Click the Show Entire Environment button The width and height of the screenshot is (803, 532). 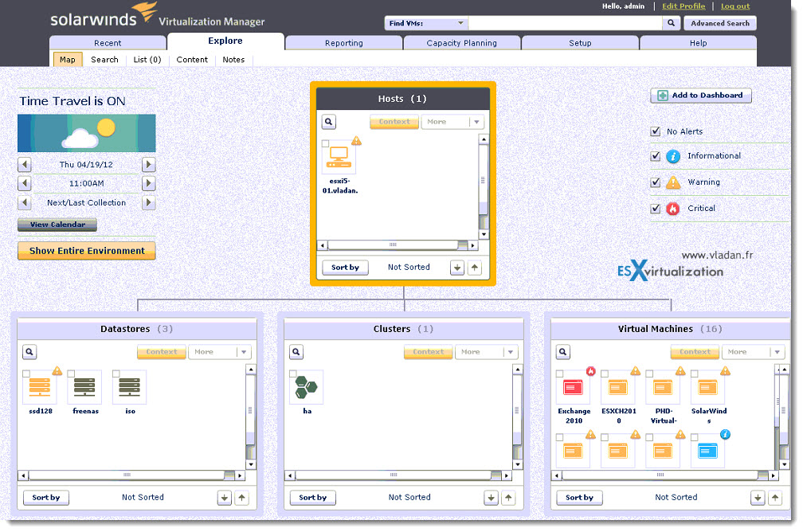point(87,251)
